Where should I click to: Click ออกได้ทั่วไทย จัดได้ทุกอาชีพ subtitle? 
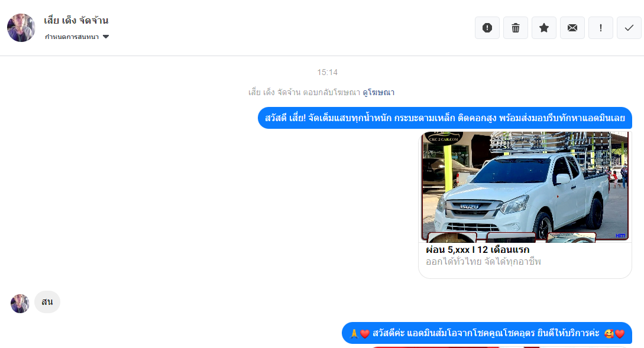click(483, 261)
